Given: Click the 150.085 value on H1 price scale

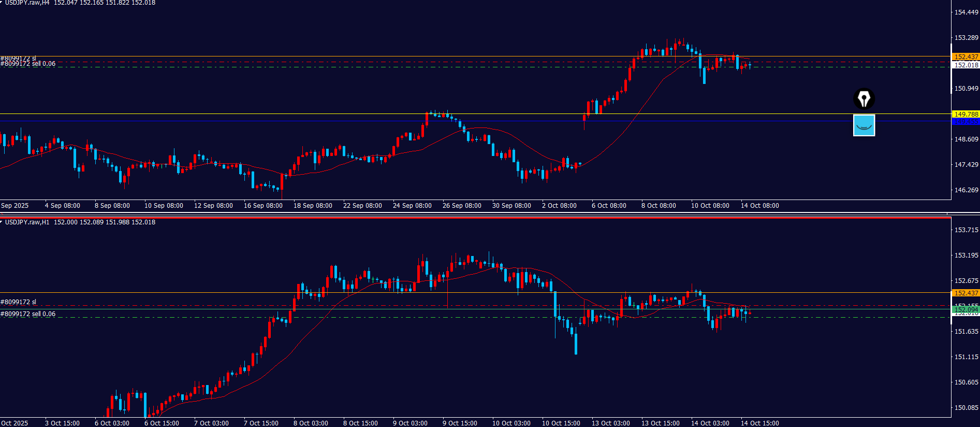Looking at the screenshot, I should coord(966,408).
